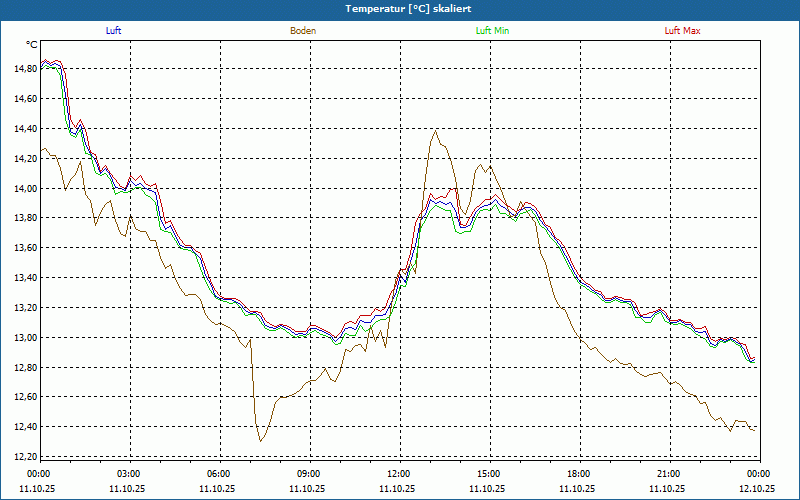Click the green "Luft Min" legend label

[493, 31]
